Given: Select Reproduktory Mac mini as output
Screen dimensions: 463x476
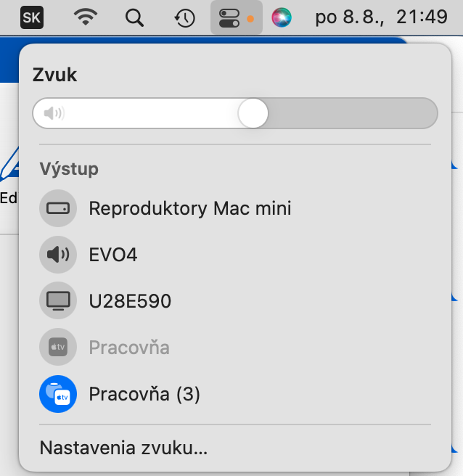Looking at the screenshot, I should [190, 208].
